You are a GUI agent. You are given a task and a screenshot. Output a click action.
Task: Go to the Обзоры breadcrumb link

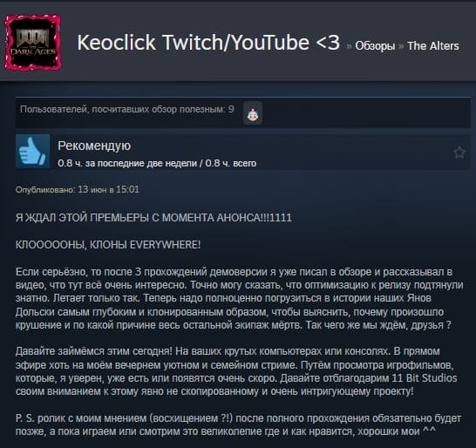[375, 46]
